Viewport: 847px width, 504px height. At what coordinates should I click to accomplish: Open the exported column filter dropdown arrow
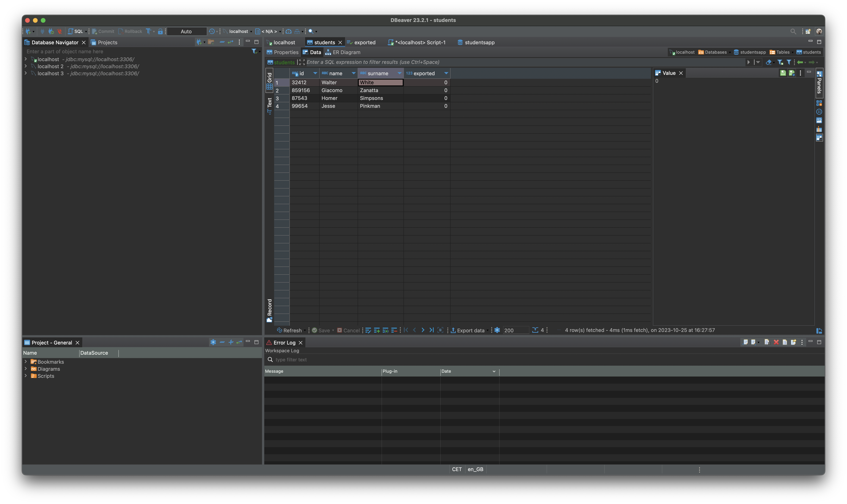point(446,73)
